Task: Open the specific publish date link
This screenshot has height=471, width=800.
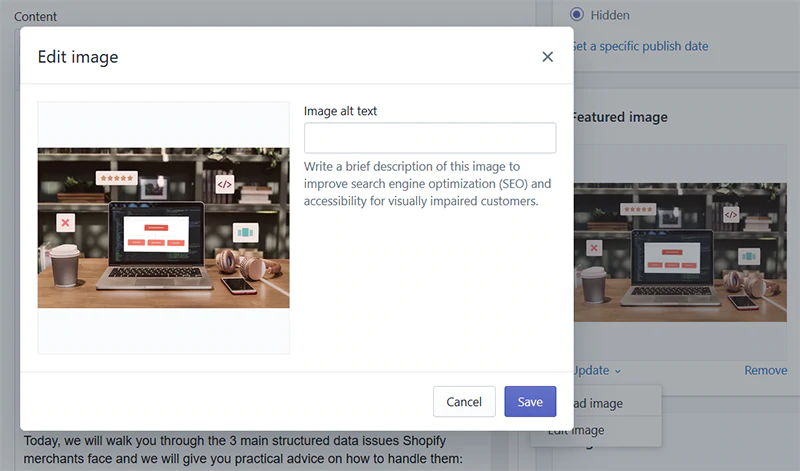Action: [x=641, y=46]
